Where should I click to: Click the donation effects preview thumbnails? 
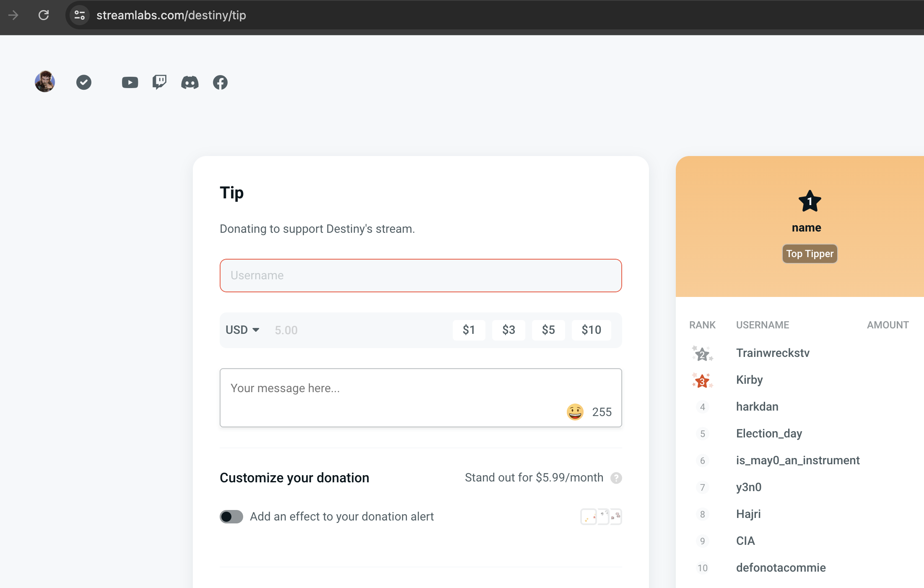(601, 517)
